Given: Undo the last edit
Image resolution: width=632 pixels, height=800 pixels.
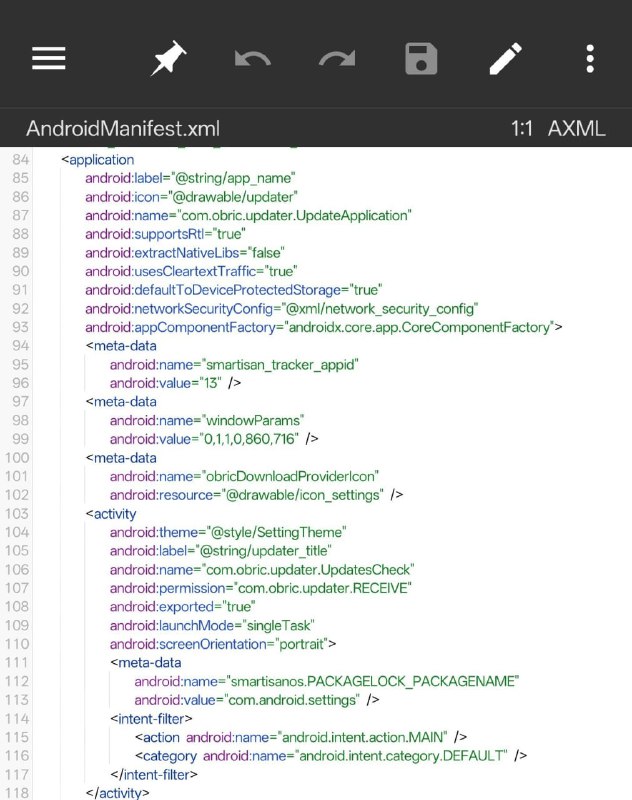Looking at the screenshot, I should [x=252, y=58].
